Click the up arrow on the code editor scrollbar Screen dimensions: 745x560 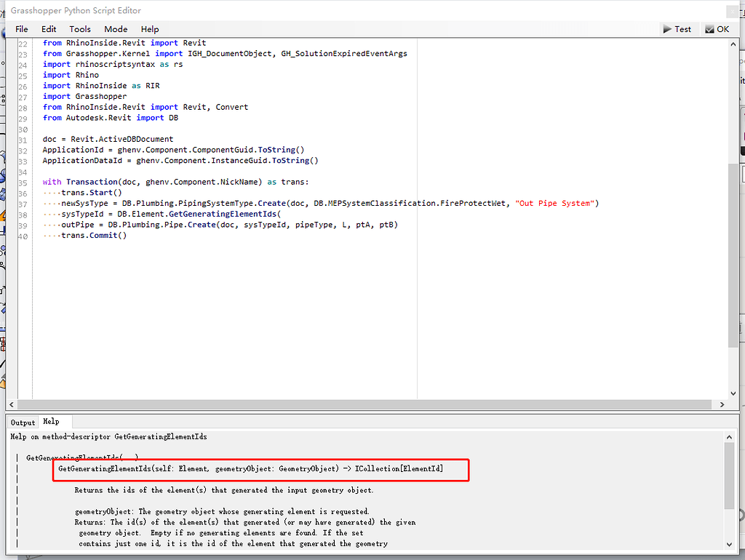733,43
